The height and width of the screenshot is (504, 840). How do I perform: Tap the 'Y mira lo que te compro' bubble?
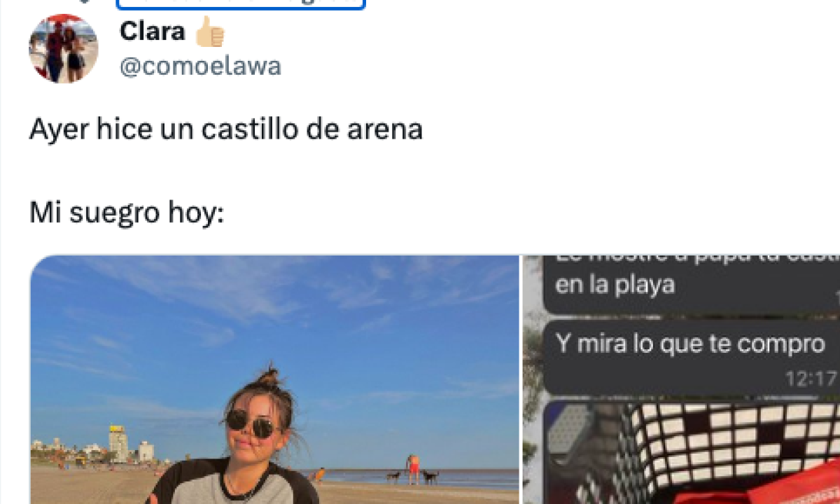tap(692, 357)
